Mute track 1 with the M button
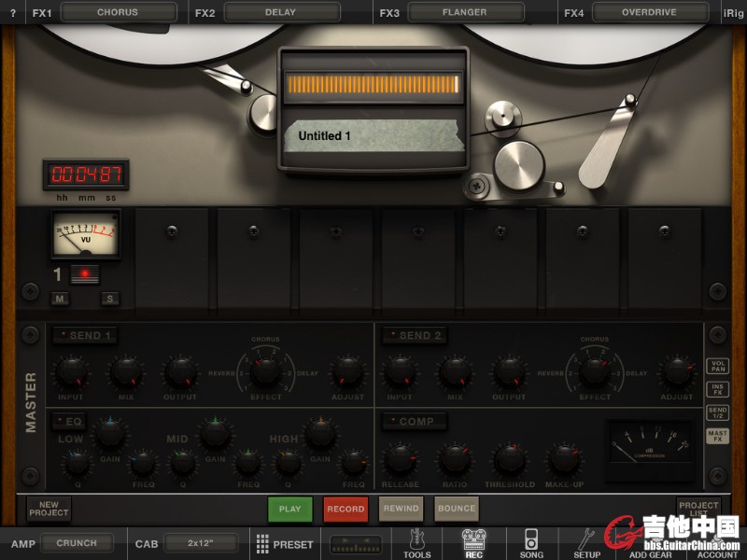 [x=60, y=299]
